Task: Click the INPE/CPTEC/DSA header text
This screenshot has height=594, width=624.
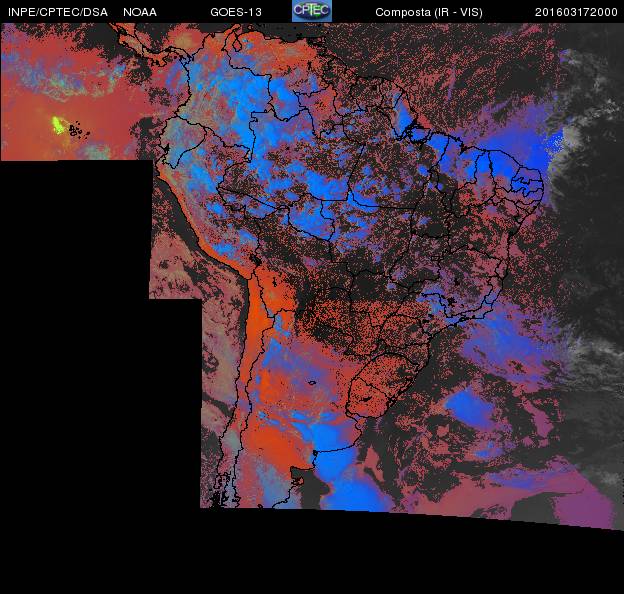Action: coord(58,12)
